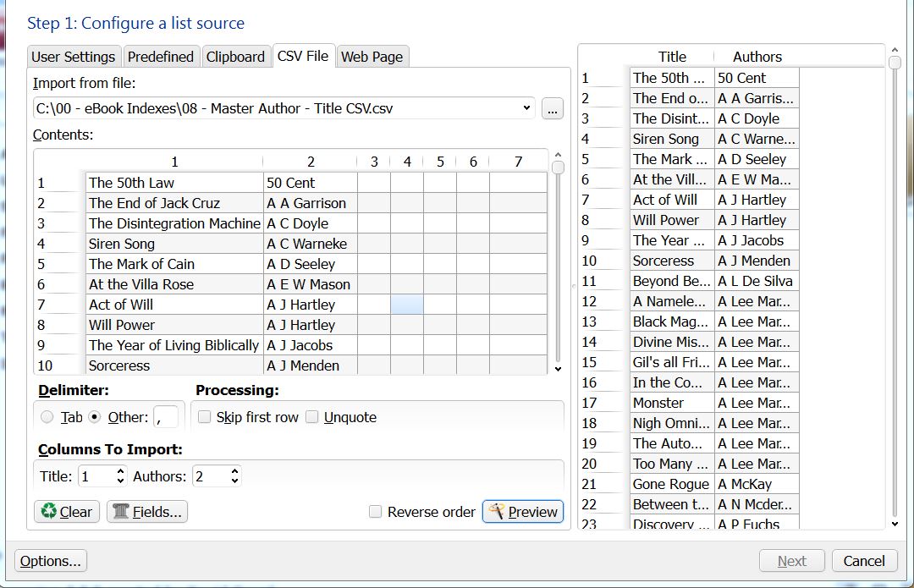Enable the Skip first row checkbox
The image size is (914, 588).
point(204,417)
